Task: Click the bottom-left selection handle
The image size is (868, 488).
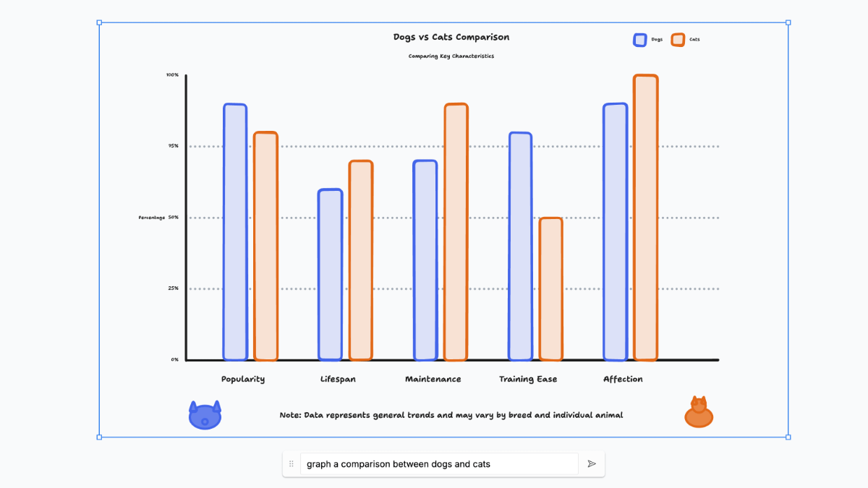Action: click(99, 437)
